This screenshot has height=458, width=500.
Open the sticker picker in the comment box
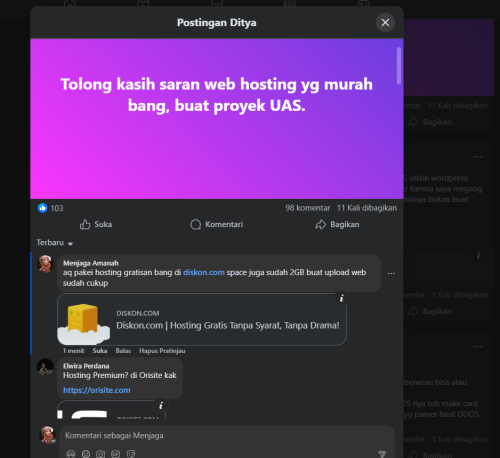pyautogui.click(x=131, y=454)
